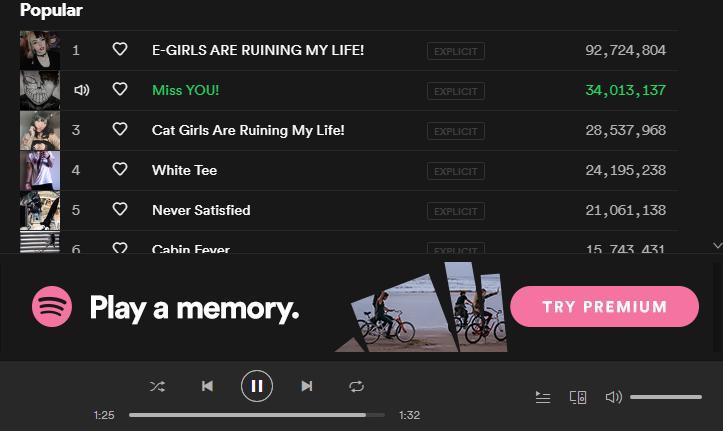
Task: Like the Miss YOU! track heart
Action: (x=120, y=89)
